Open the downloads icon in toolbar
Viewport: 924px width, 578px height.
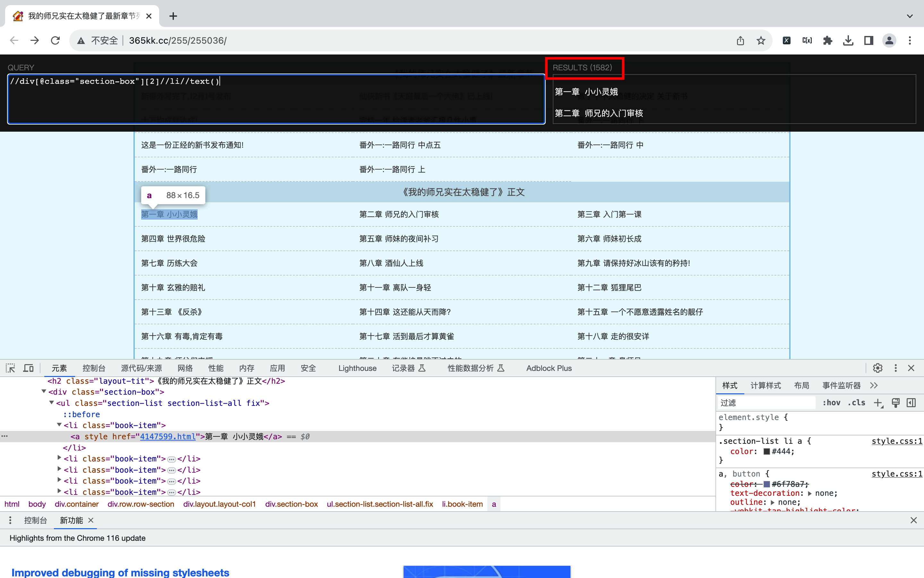coord(848,40)
